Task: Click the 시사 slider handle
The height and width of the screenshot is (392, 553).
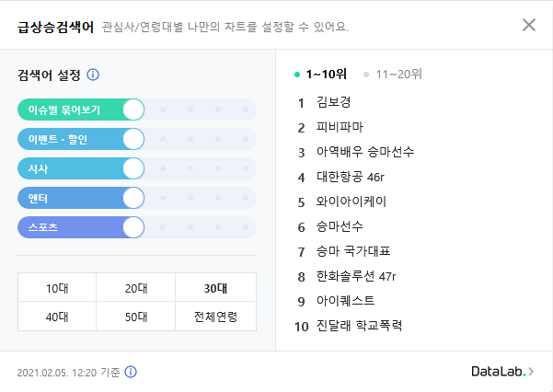Action: pyautogui.click(x=133, y=168)
